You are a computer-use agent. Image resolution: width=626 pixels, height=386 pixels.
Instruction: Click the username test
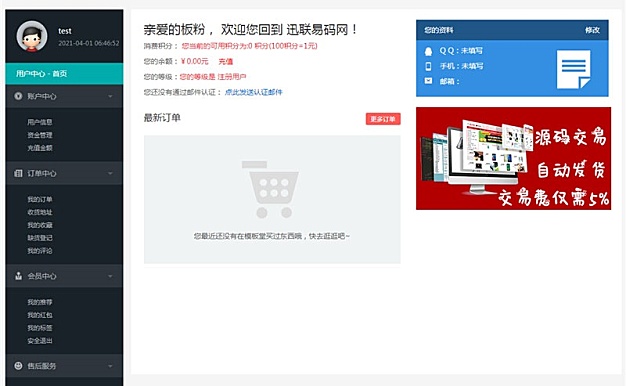[65, 31]
